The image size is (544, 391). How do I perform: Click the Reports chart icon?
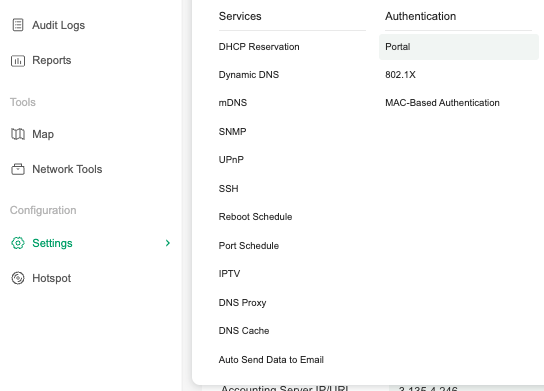click(18, 60)
